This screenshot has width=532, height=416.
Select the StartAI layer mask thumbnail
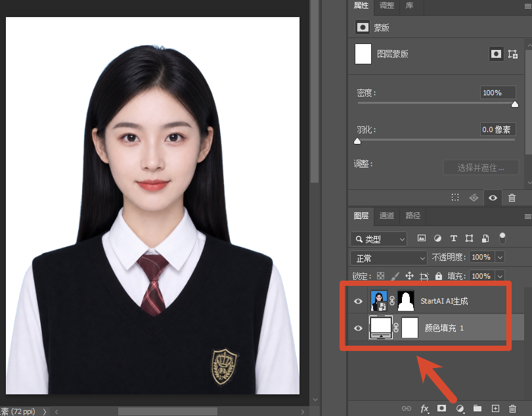tap(406, 300)
